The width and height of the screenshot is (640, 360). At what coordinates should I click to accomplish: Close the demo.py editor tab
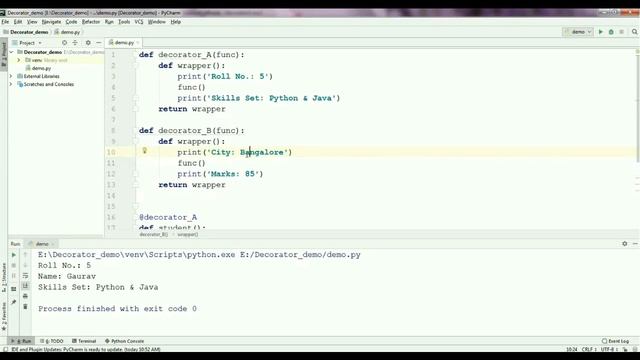pos(138,42)
